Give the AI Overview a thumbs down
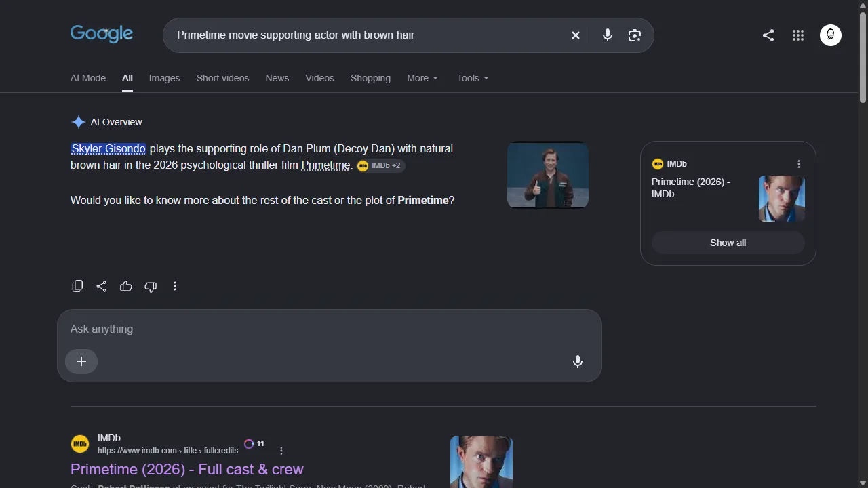868x488 pixels. tap(151, 286)
